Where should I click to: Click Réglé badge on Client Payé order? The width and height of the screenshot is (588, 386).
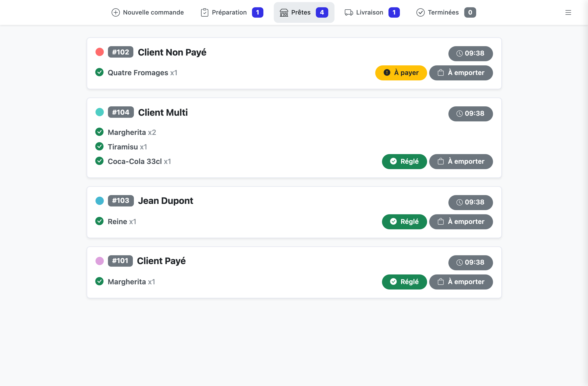[404, 282]
